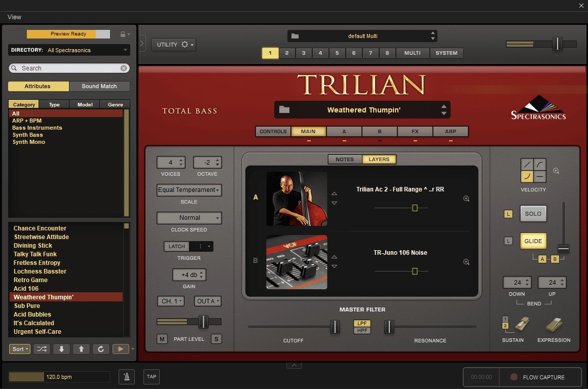Open the Equal Temperament scale dropdown
The height and width of the screenshot is (389, 588).
click(189, 190)
